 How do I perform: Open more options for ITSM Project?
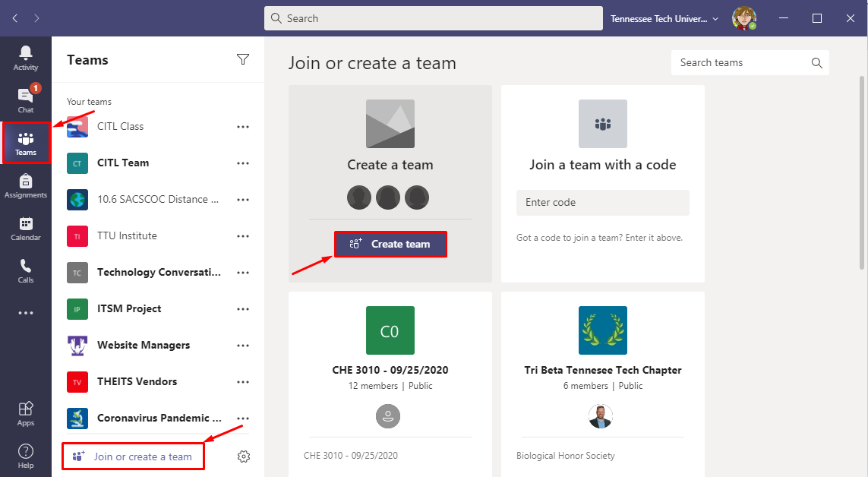pos(243,309)
